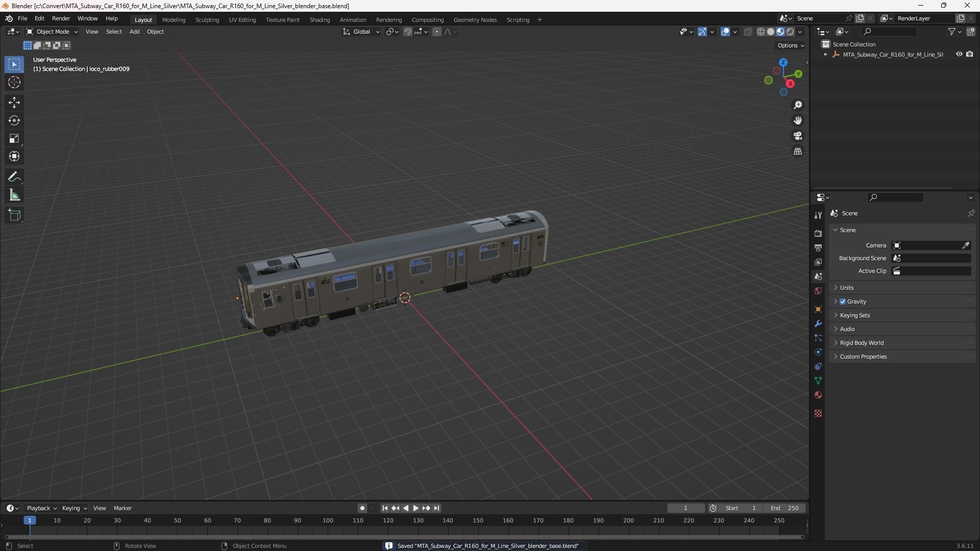Select the Scale tool
The width and height of the screenshot is (980, 551).
click(x=14, y=138)
